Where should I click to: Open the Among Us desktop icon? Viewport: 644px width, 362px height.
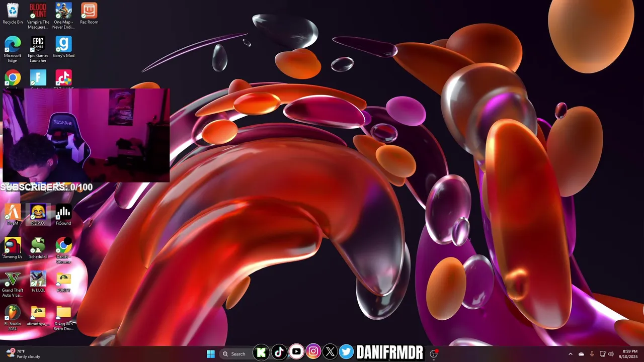coord(13,248)
